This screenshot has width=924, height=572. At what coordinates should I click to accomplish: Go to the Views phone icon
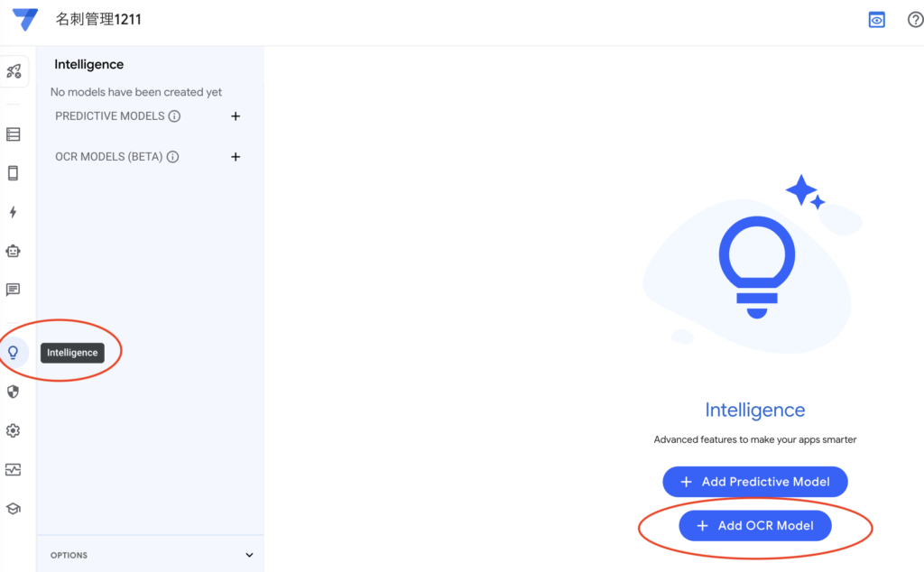pos(14,173)
